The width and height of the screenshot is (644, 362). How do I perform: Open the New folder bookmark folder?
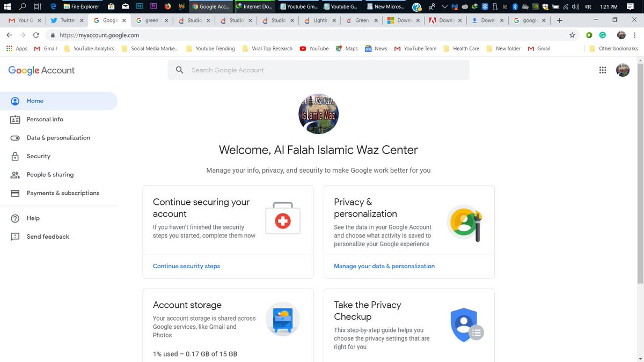click(x=503, y=48)
